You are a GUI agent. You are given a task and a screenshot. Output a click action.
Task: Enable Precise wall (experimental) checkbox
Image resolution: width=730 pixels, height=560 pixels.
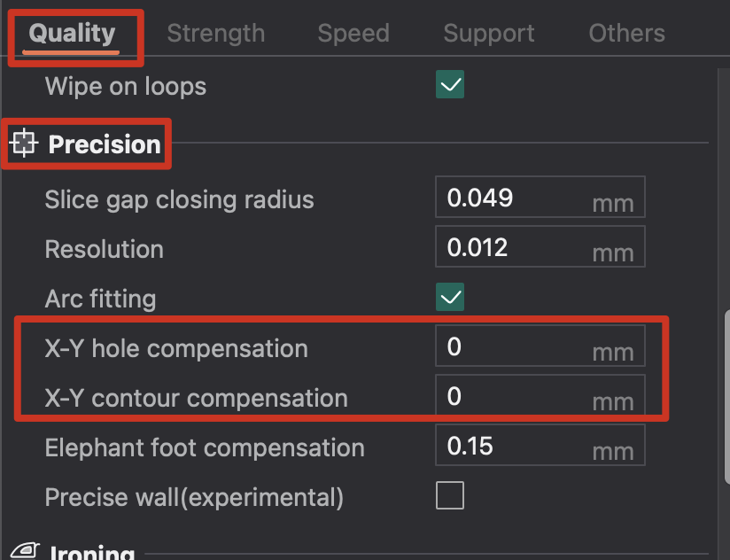click(x=450, y=495)
